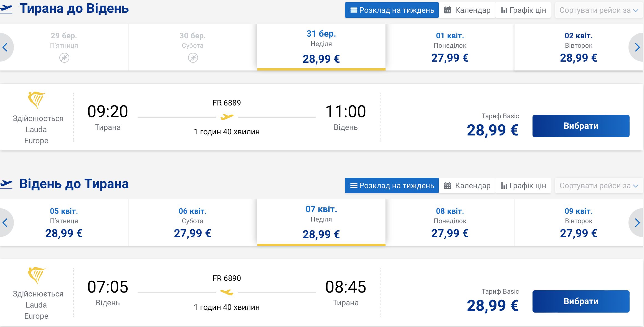This screenshot has width=644, height=327.
Task: Click next dates arrow for Vienna–Tirana flights
Action: click(x=637, y=223)
